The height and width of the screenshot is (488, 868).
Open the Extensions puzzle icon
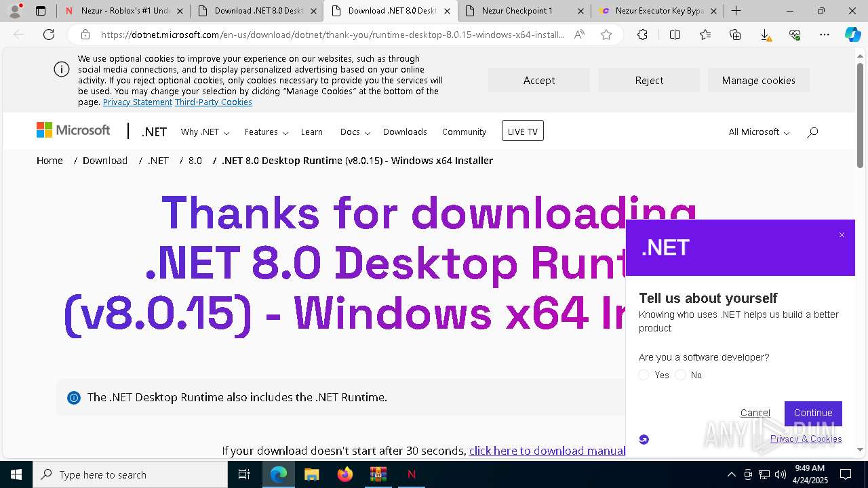642,35
